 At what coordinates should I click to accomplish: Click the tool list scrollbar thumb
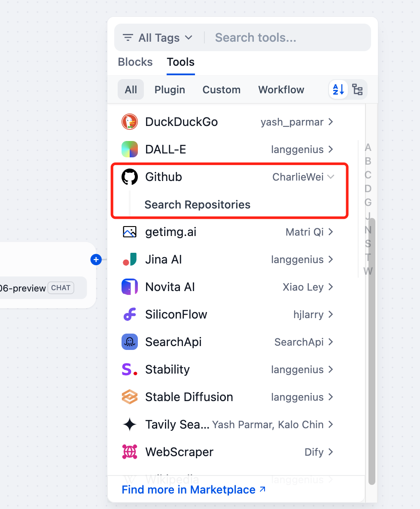click(371, 351)
